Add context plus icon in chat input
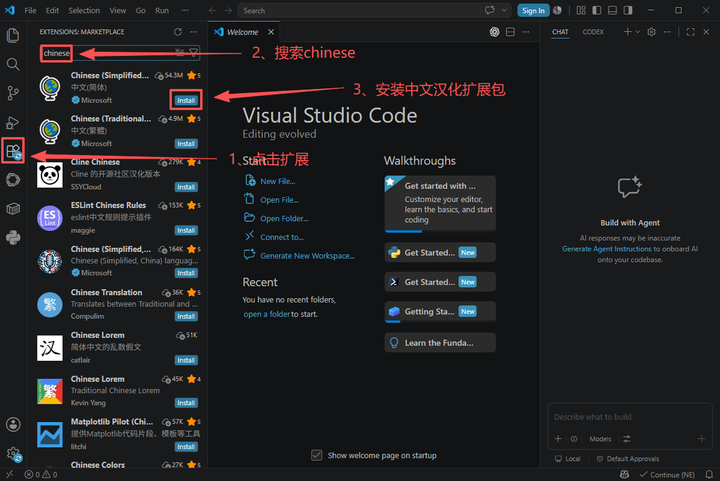Viewport: 720px width, 481px height. (558, 439)
